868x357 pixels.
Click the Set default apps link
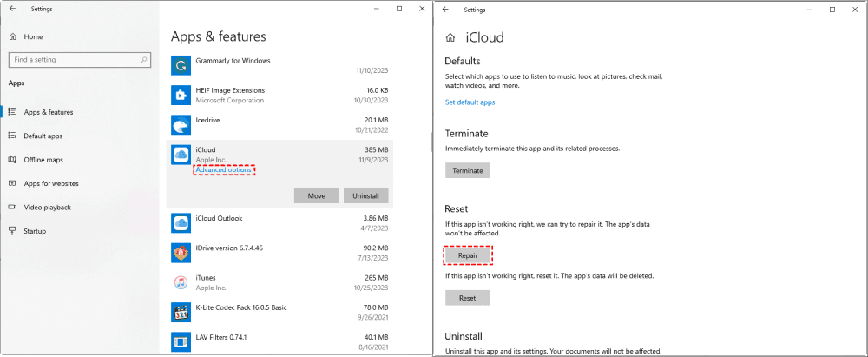(x=470, y=102)
